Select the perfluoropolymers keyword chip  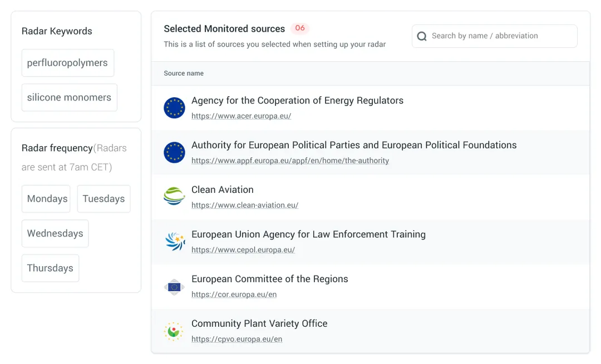(68, 63)
